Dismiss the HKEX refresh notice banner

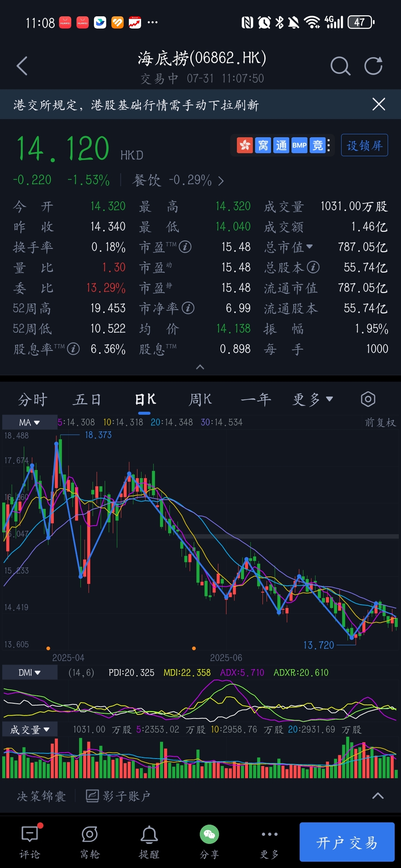(378, 104)
